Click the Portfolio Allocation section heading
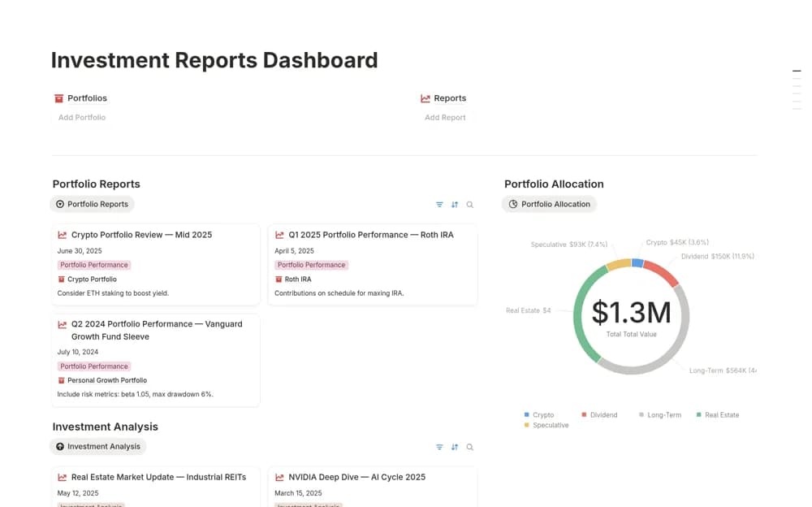Screen dimensions: 812x507 click(x=554, y=184)
